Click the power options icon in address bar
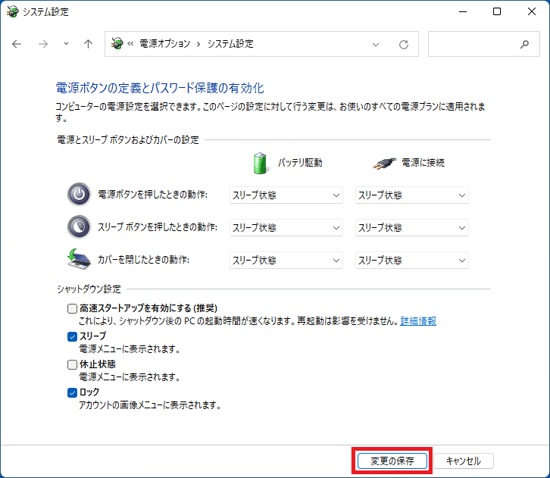This screenshot has height=478, width=550. (x=117, y=44)
